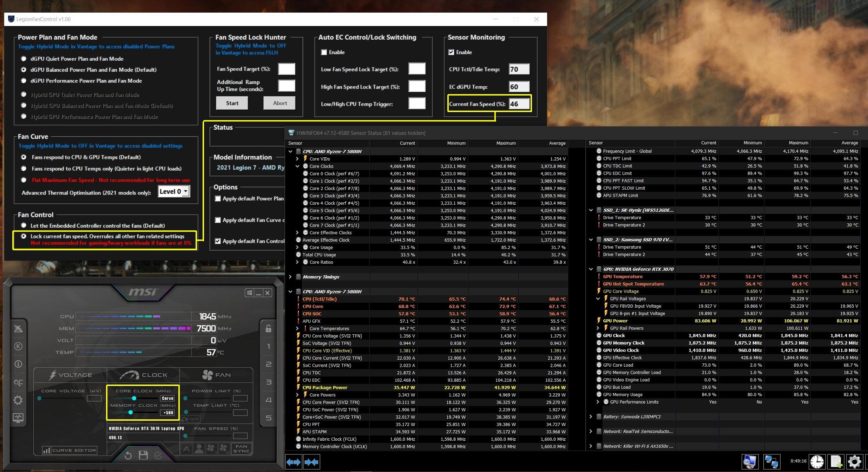The width and height of the screenshot is (868, 472).
Task: Open Afterburner Curve Editor button
Action: pos(70,450)
